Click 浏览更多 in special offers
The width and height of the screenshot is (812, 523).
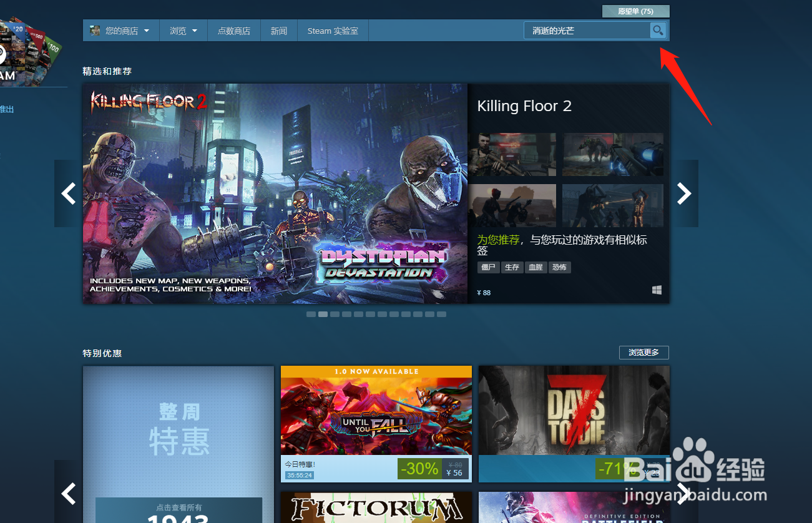click(x=644, y=353)
